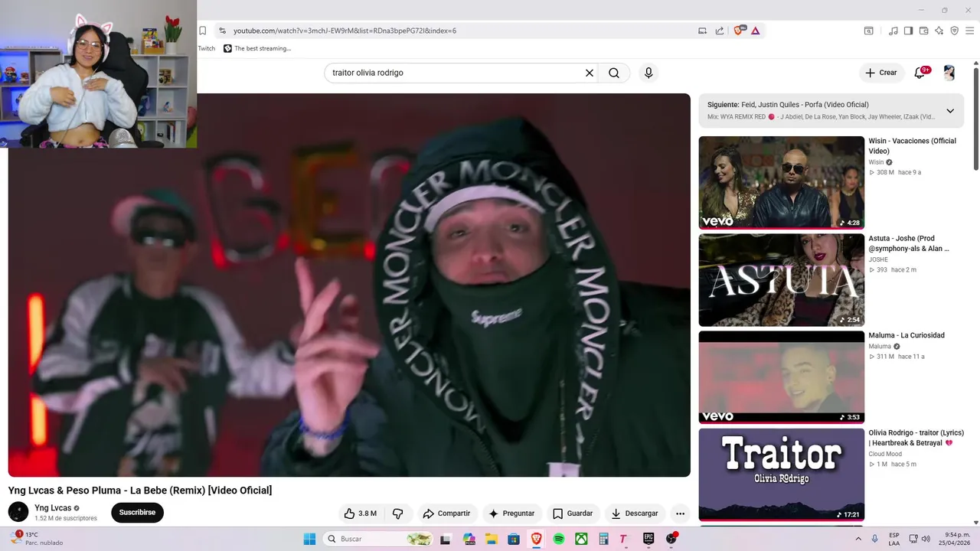The height and width of the screenshot is (551, 980).
Task: Click the magnifier search button
Action: click(614, 73)
